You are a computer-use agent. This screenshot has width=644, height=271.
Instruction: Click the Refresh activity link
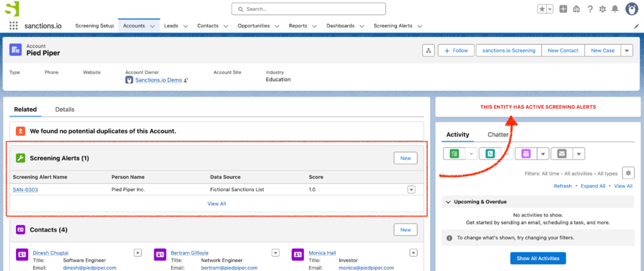click(563, 186)
